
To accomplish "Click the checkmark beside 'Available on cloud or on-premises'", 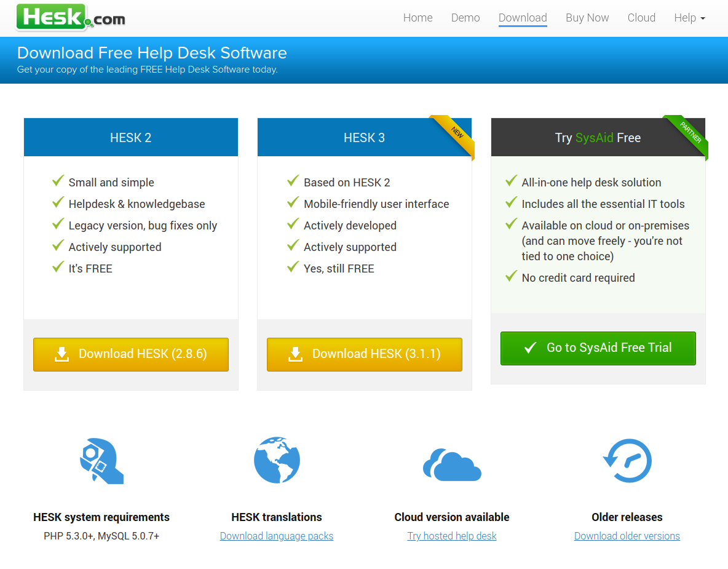I will [511, 223].
